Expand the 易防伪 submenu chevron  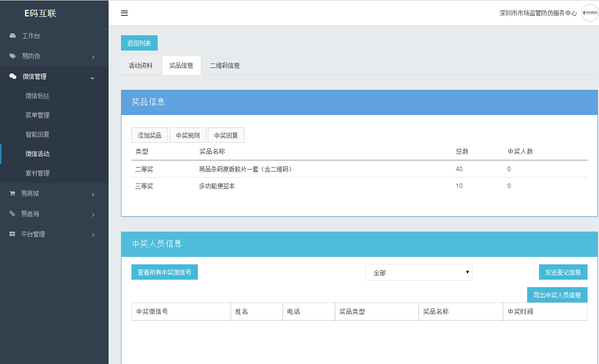click(93, 57)
